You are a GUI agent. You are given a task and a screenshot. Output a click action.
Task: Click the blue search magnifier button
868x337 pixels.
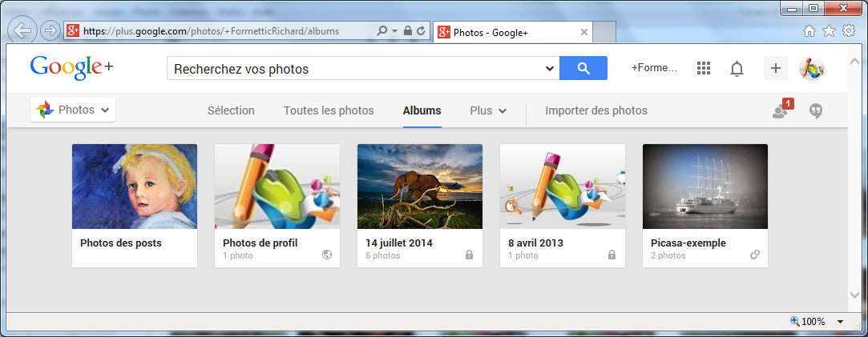[x=583, y=68]
